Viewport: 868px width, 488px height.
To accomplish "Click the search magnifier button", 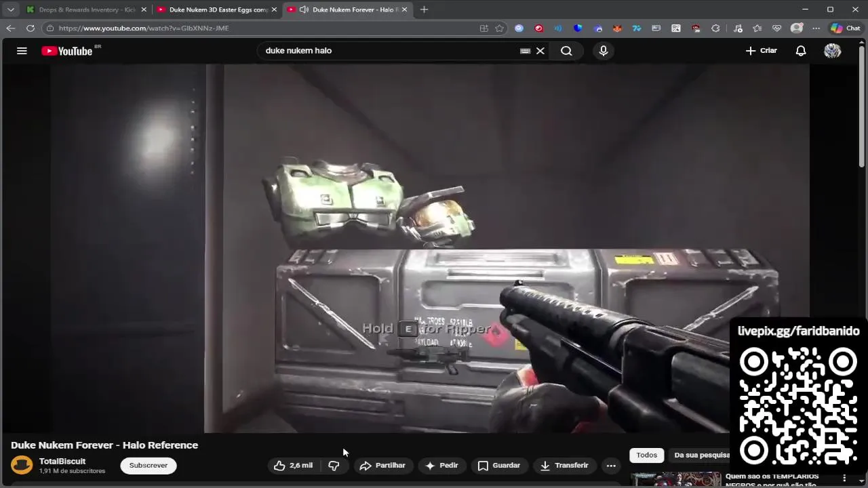I will [566, 51].
